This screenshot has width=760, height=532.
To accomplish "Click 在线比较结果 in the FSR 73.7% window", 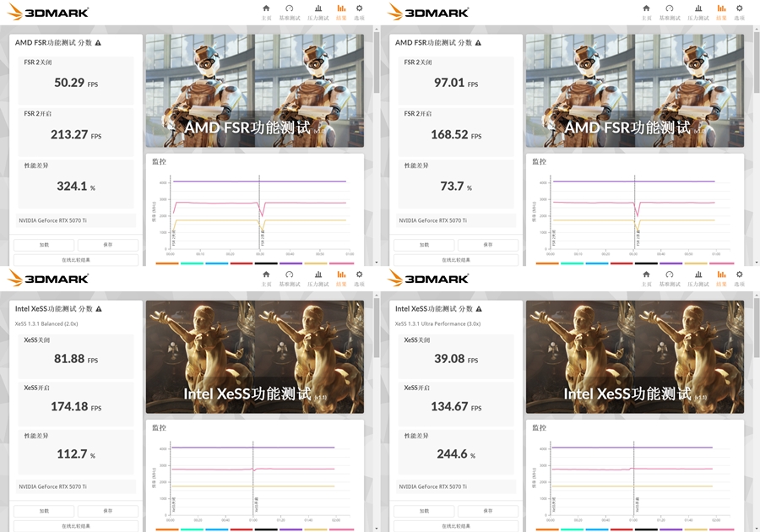I will pos(456,260).
